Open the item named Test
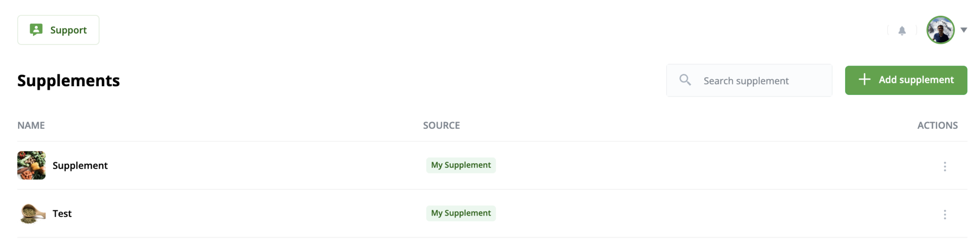This screenshot has height=252, width=980. point(62,213)
